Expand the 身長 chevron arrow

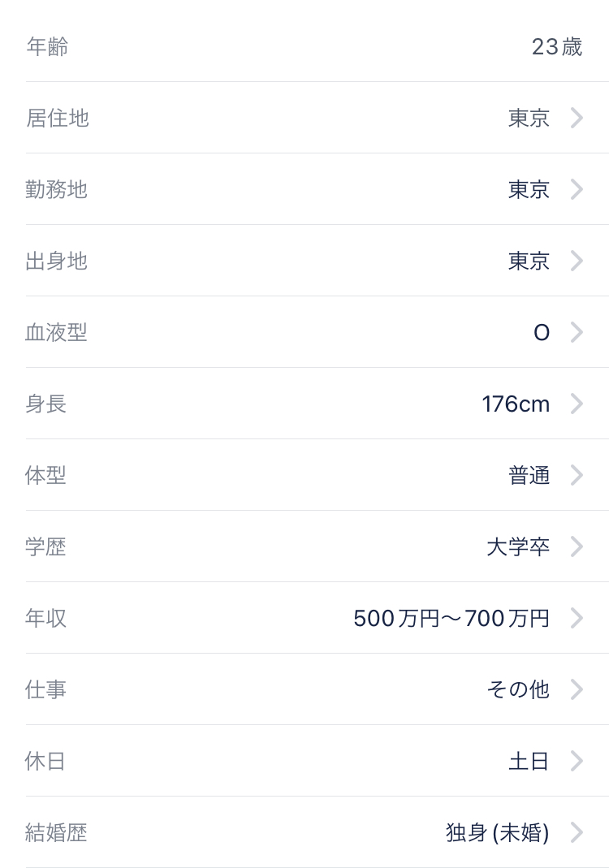coord(577,404)
